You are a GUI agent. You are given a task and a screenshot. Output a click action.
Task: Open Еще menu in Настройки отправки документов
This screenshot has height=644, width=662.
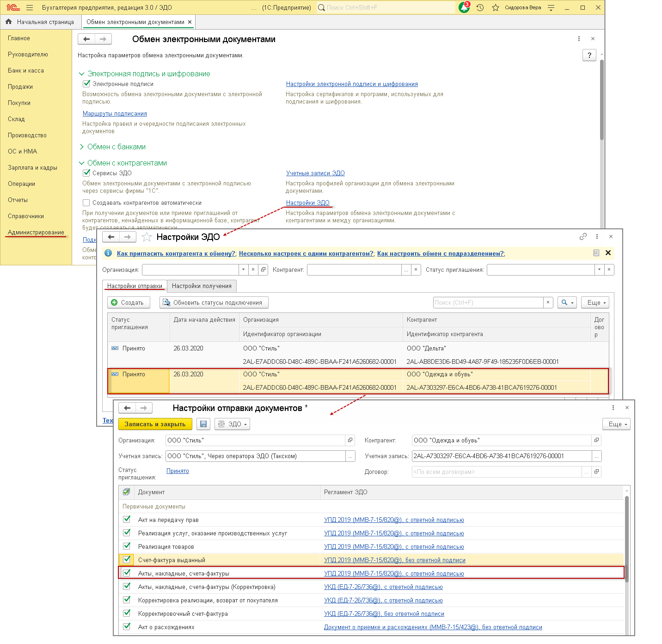click(x=616, y=424)
